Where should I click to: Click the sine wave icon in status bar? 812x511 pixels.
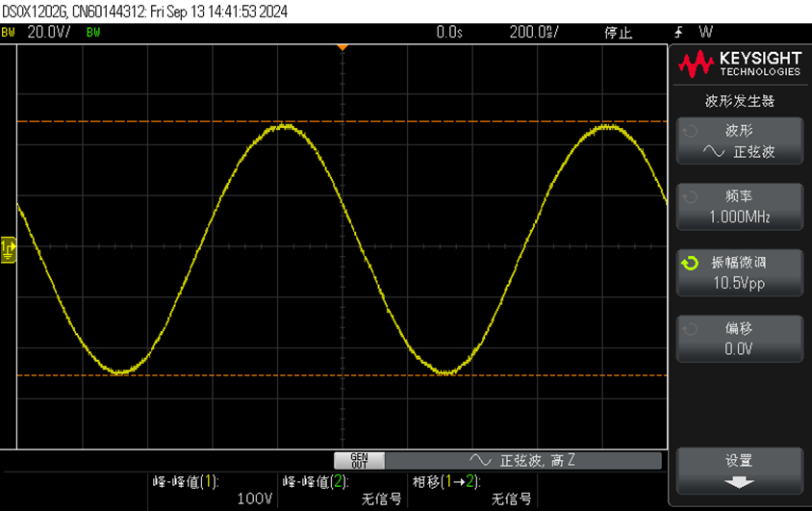[480, 461]
